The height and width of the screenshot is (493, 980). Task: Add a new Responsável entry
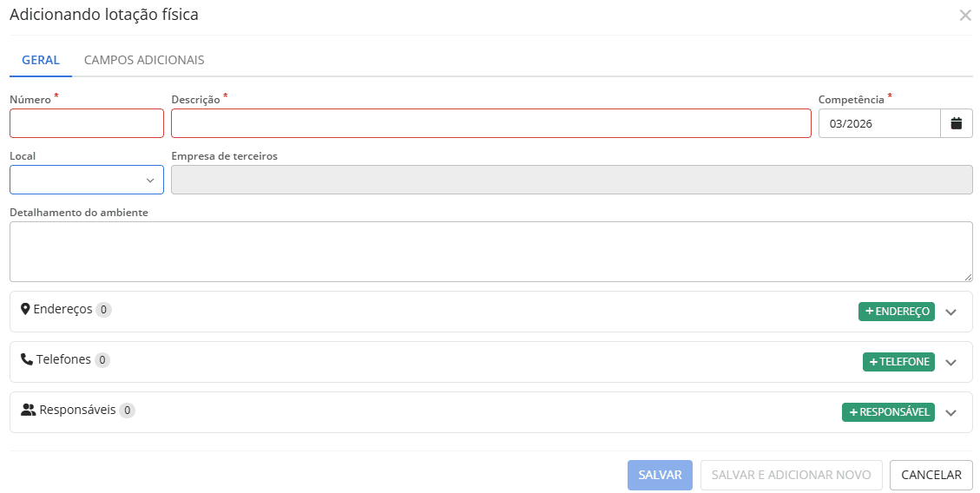888,412
